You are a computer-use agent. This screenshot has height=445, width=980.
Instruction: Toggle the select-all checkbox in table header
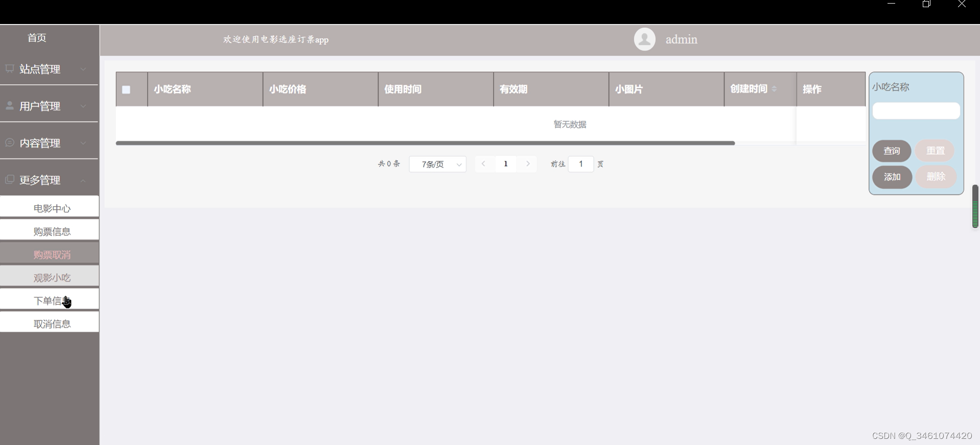pos(126,90)
